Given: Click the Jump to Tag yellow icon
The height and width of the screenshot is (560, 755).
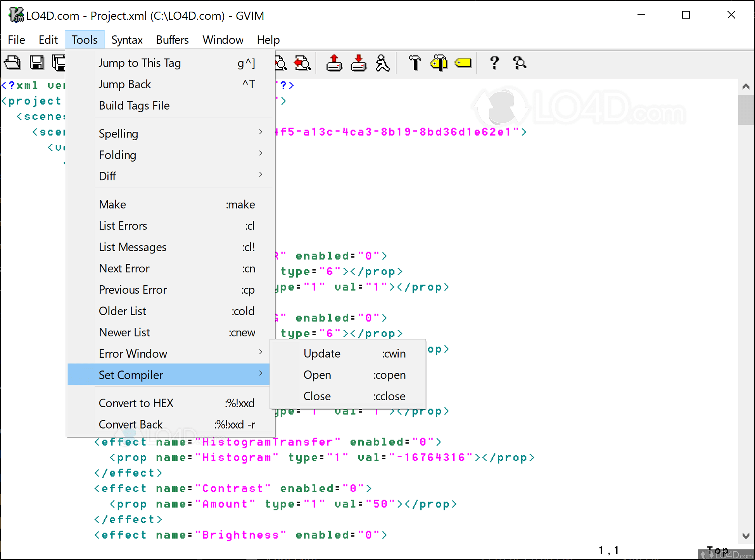Looking at the screenshot, I should coord(463,63).
